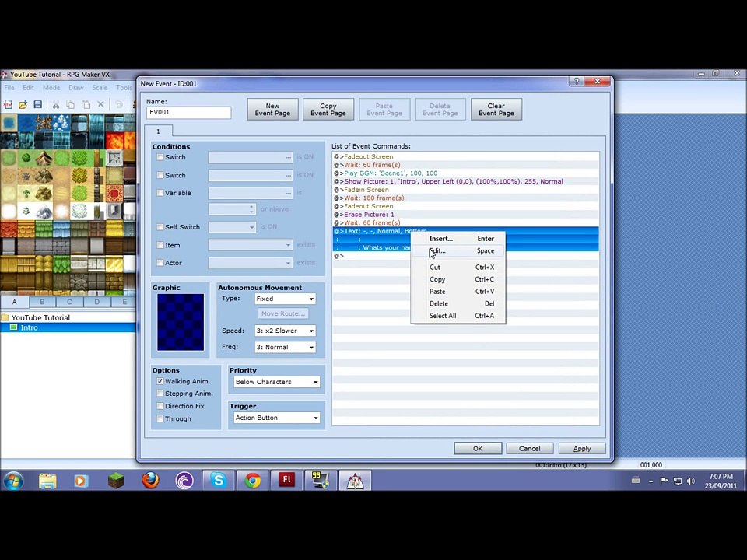Check the Stepping Anim. option
Image resolution: width=747 pixels, height=560 pixels.
160,394
